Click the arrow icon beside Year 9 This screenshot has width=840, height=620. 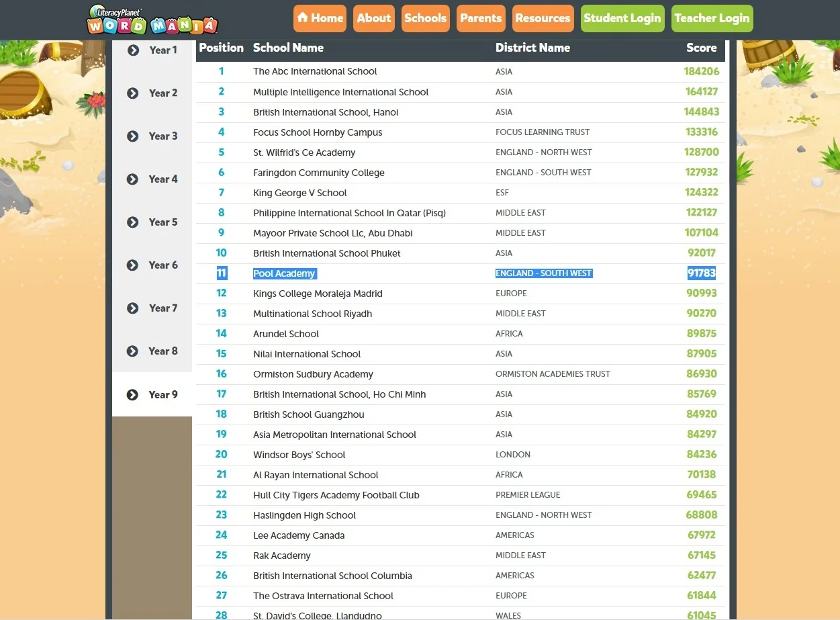coord(133,394)
